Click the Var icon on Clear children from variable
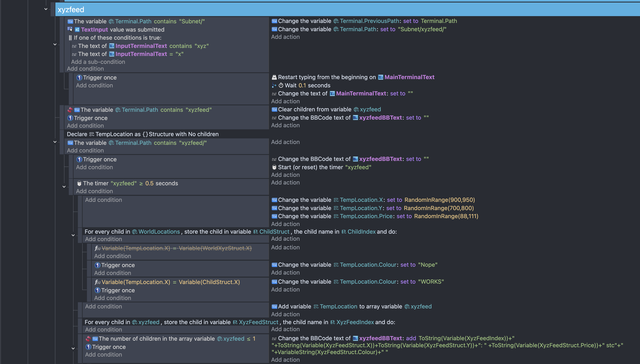Image resolution: width=640 pixels, height=364 pixels. click(274, 109)
